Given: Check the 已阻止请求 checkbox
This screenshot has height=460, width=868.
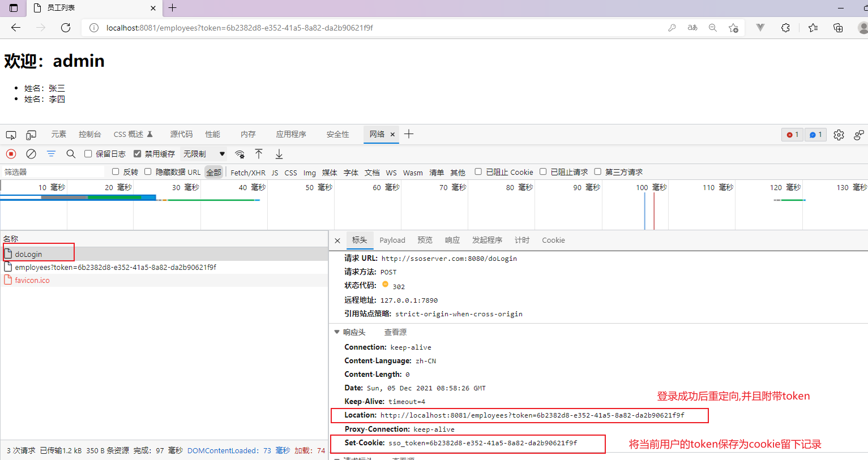Looking at the screenshot, I should (x=543, y=171).
